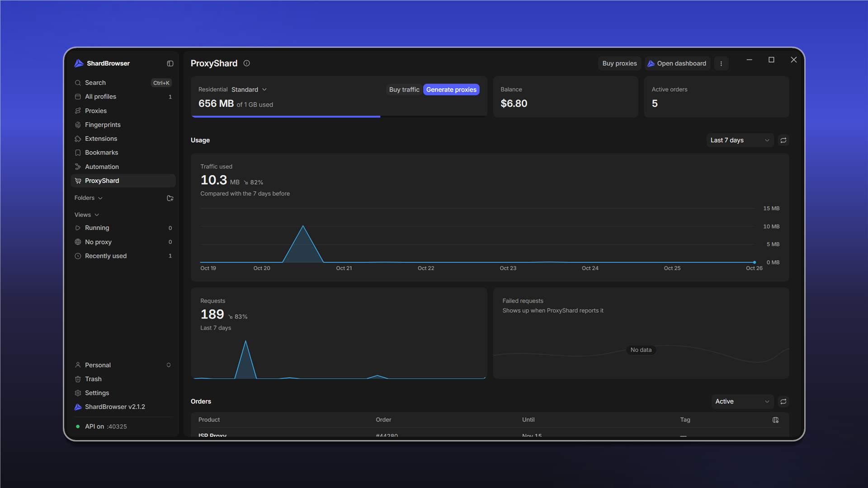This screenshot has width=868, height=488.
Task: Click Buy traffic
Action: (404, 89)
